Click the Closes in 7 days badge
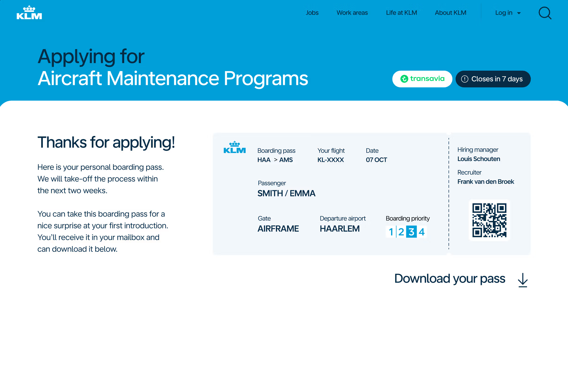Image resolution: width=568 pixels, height=392 pixels. point(493,79)
